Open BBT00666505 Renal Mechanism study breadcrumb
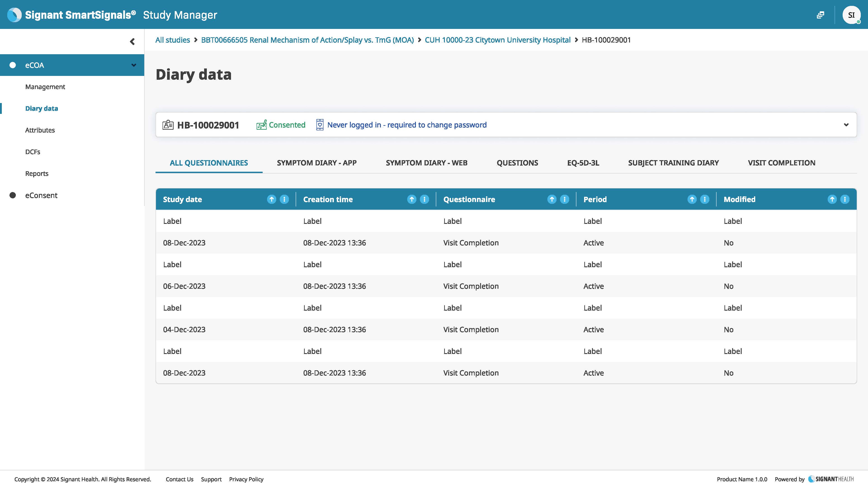 tap(307, 40)
